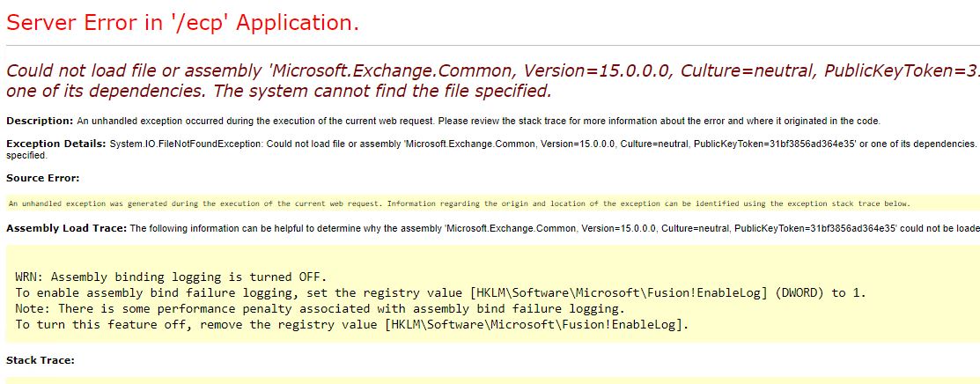Click the horizontal rule beneath the Server Error heading
The image size is (980, 384).
tap(492, 46)
